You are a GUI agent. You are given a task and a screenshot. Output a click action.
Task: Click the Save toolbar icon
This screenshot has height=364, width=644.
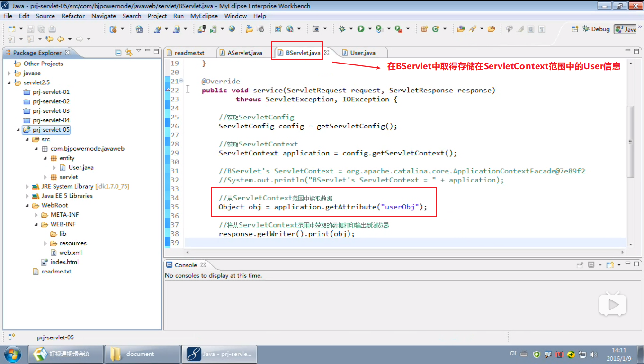[x=30, y=29]
